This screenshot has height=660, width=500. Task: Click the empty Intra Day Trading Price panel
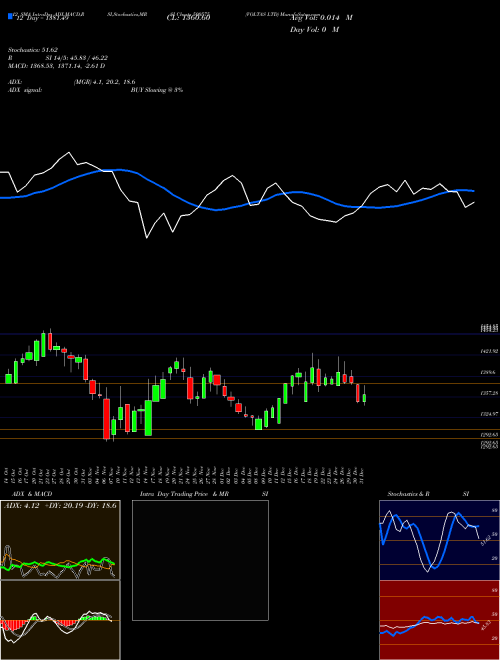[x=200, y=560]
